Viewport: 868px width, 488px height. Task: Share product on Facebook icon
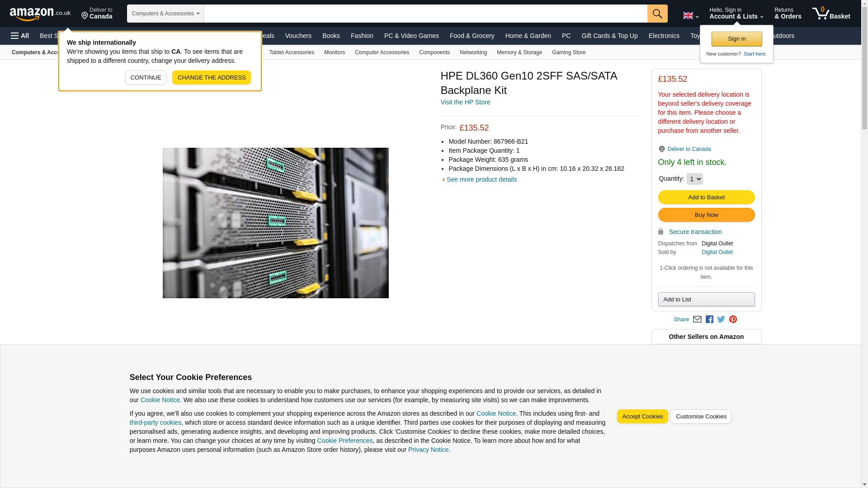709,319
